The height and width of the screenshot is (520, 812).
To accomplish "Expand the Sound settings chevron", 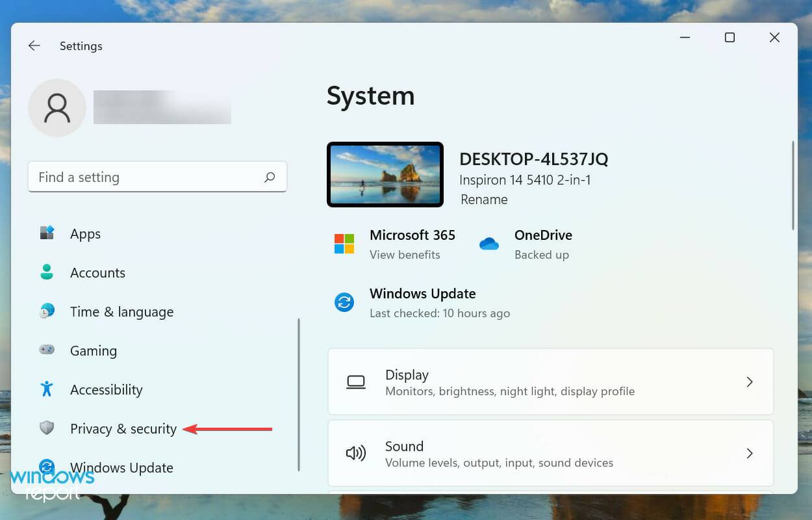I will click(x=750, y=453).
